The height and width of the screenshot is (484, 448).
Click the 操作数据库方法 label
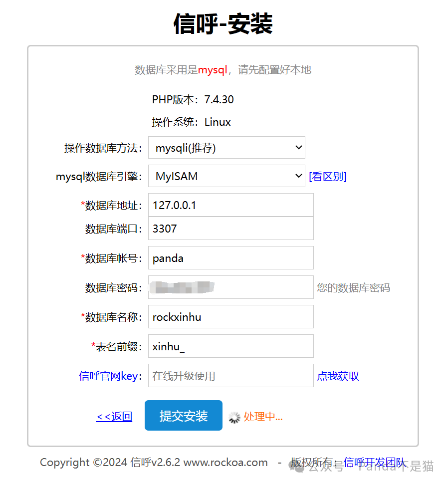pyautogui.click(x=103, y=148)
